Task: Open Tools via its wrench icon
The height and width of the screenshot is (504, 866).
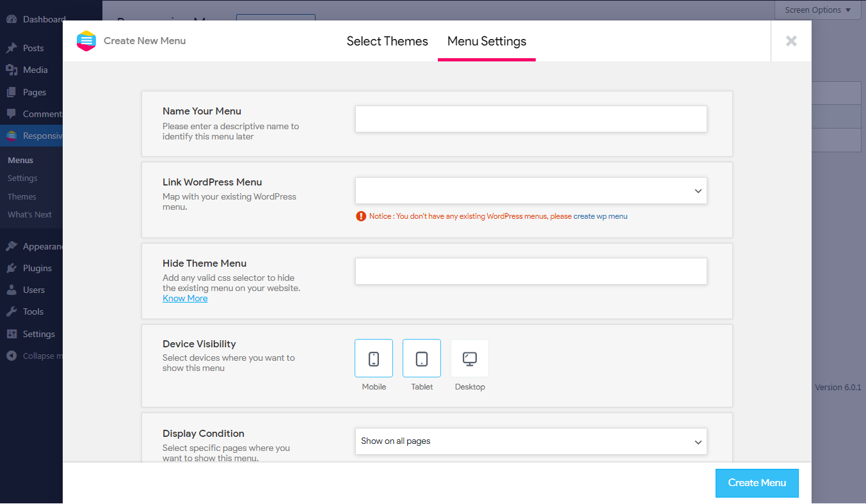Action: point(12,311)
